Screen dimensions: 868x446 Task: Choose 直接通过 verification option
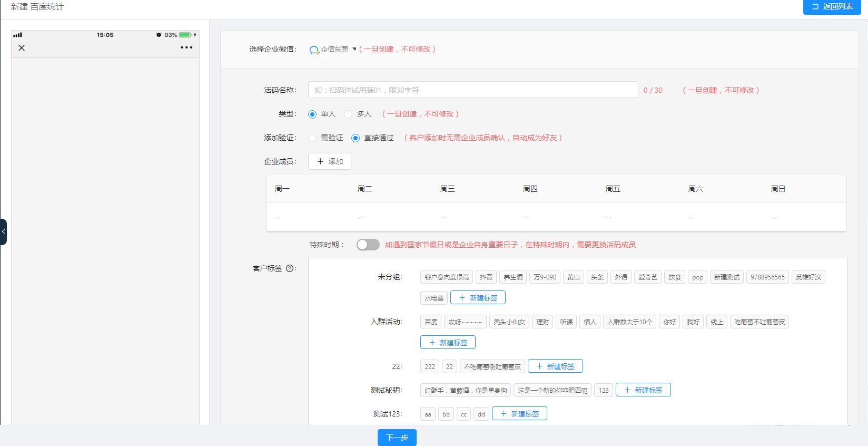click(356, 138)
